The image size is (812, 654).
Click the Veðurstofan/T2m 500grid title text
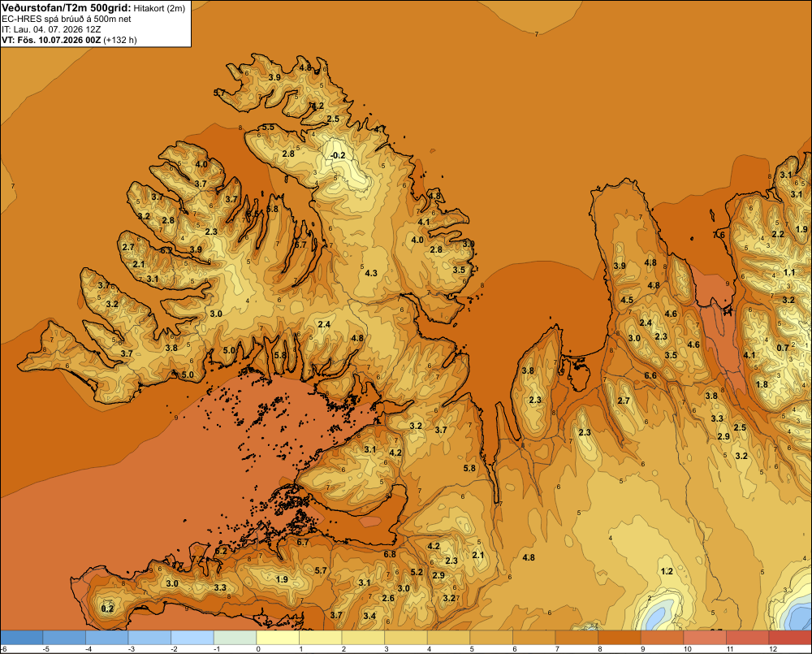tap(66, 8)
